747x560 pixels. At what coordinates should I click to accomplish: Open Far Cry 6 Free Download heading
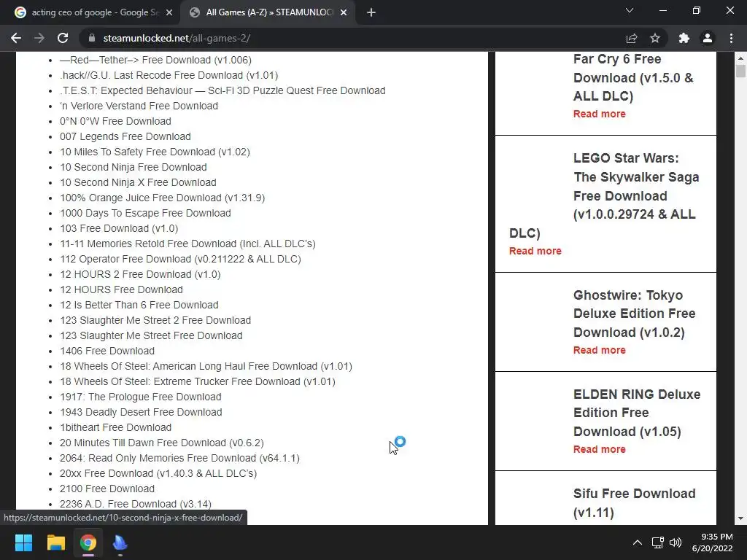pyautogui.click(x=633, y=77)
